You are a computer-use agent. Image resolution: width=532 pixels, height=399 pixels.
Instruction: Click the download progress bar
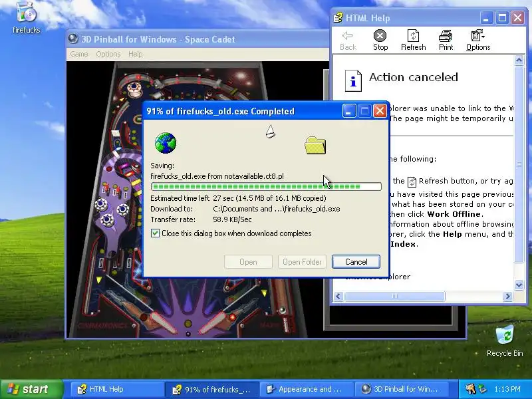[x=267, y=186]
